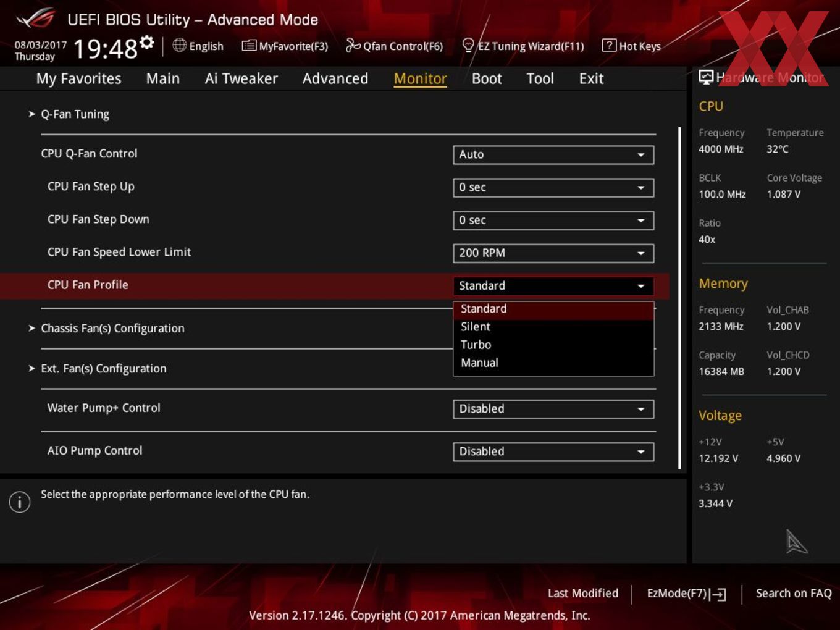Viewport: 840px width, 630px height.
Task: Choose Silent fan profile option
Action: 553,327
